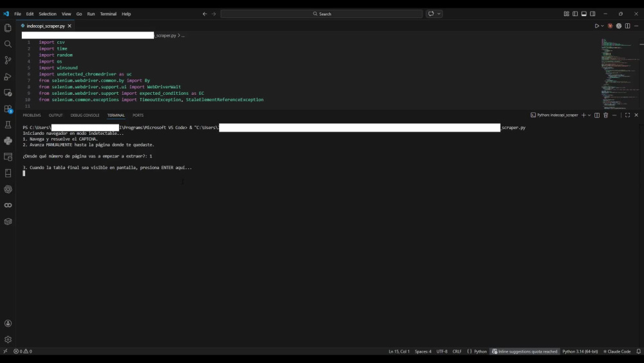
Task: Select the TERMINAL panel tab
Action: coord(116,115)
